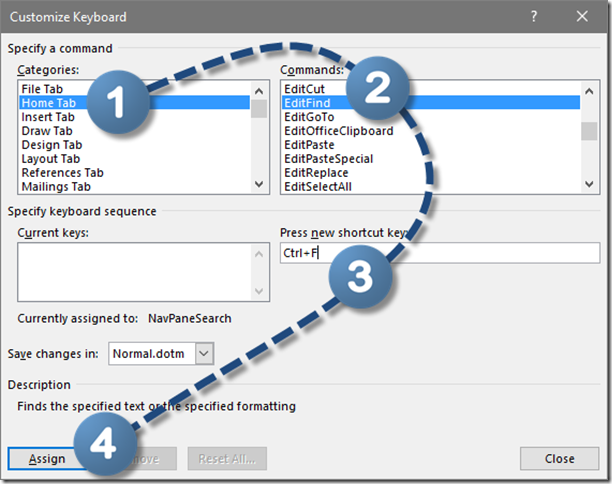This screenshot has height=484, width=612.
Task: Choose Insert Tab category
Action: (x=48, y=117)
